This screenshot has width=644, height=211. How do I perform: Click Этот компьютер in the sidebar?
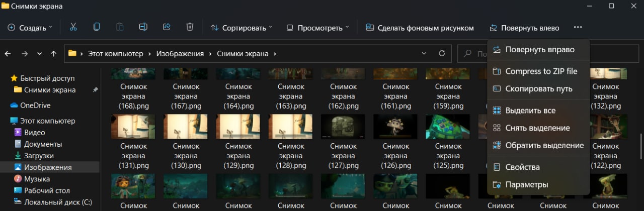pyautogui.click(x=43, y=121)
